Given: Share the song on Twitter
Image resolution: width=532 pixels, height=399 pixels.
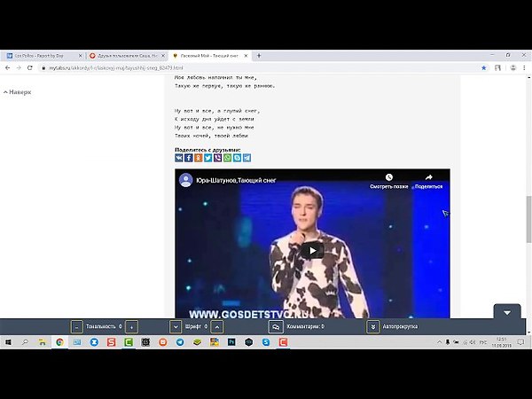Looking at the screenshot, I should coord(208,158).
